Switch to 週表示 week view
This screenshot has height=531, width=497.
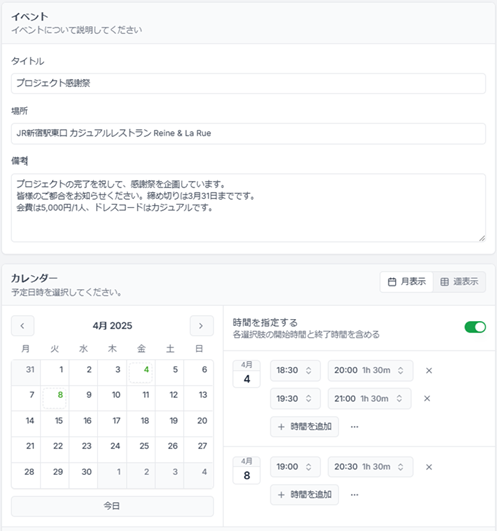click(x=459, y=282)
